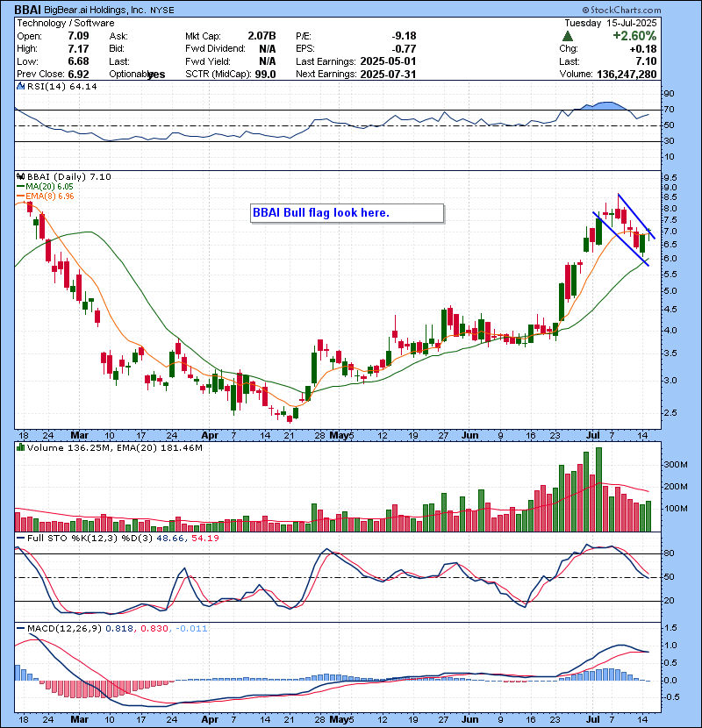Click the 300M label on volume axis
This screenshot has height=728, width=702.
pos(676,465)
